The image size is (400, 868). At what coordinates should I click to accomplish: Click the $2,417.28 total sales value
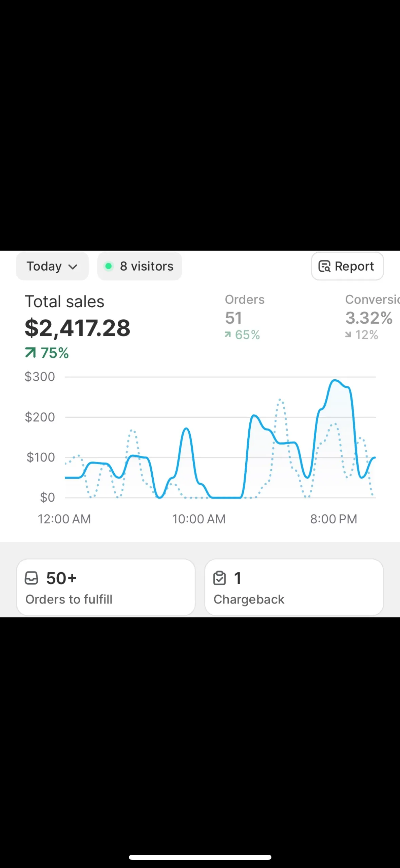(x=77, y=328)
